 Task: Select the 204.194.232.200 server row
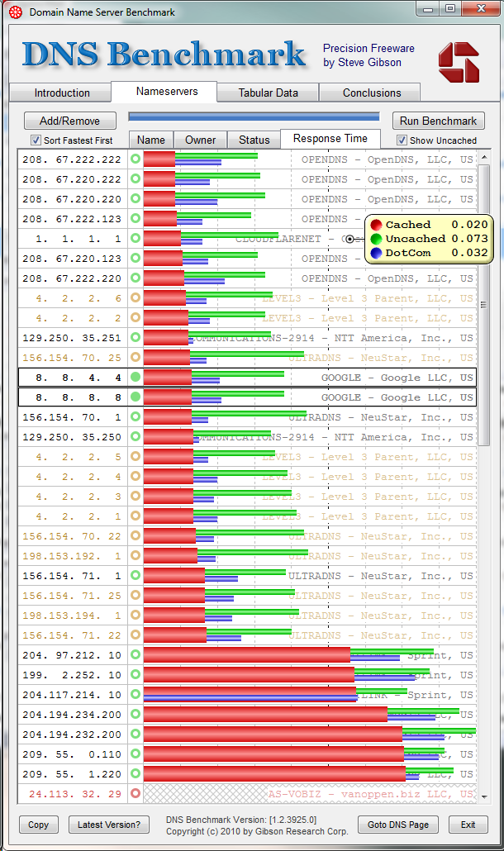point(247,734)
